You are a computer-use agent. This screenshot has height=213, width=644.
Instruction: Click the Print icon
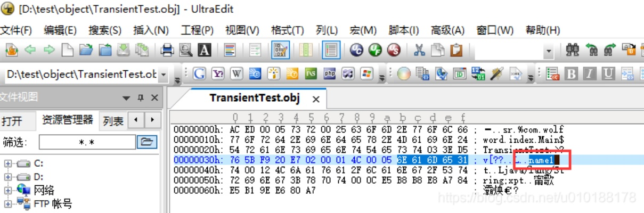(x=167, y=50)
